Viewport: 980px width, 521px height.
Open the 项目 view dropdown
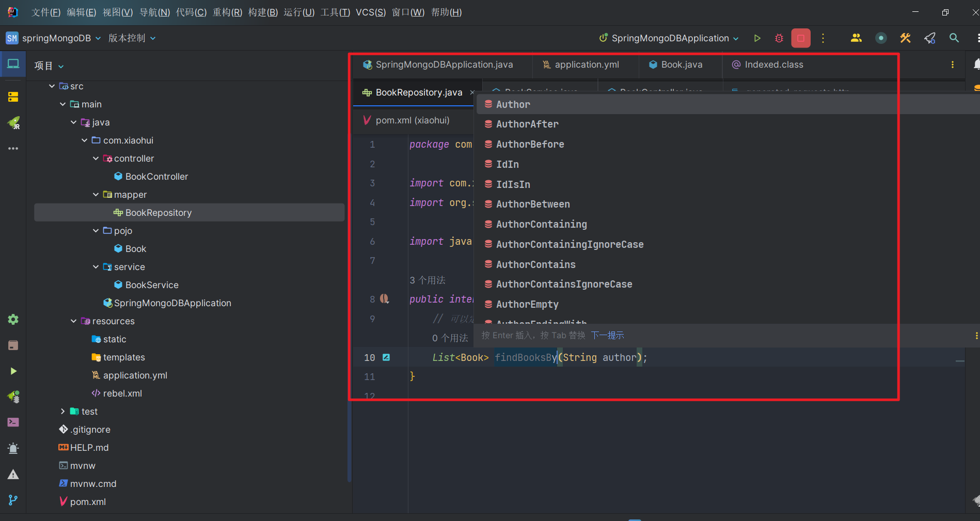point(49,66)
